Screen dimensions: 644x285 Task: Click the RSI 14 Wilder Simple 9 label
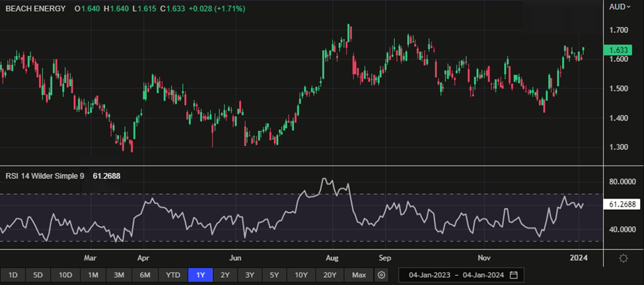click(x=45, y=176)
